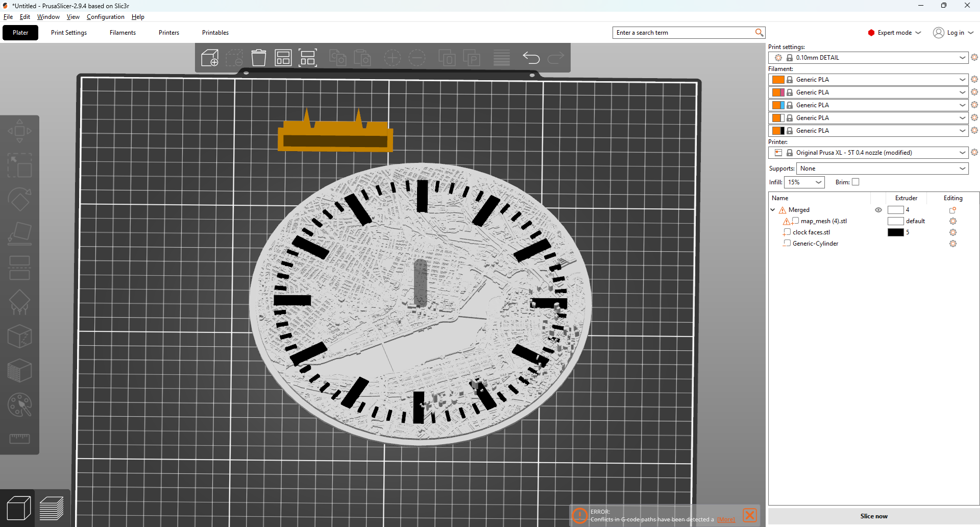Select the Paint-on supports tool
Viewport: 980px width, 527px height.
point(19,302)
